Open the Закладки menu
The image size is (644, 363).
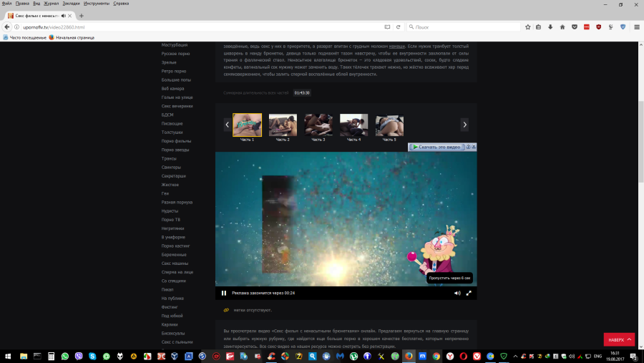coord(71,4)
